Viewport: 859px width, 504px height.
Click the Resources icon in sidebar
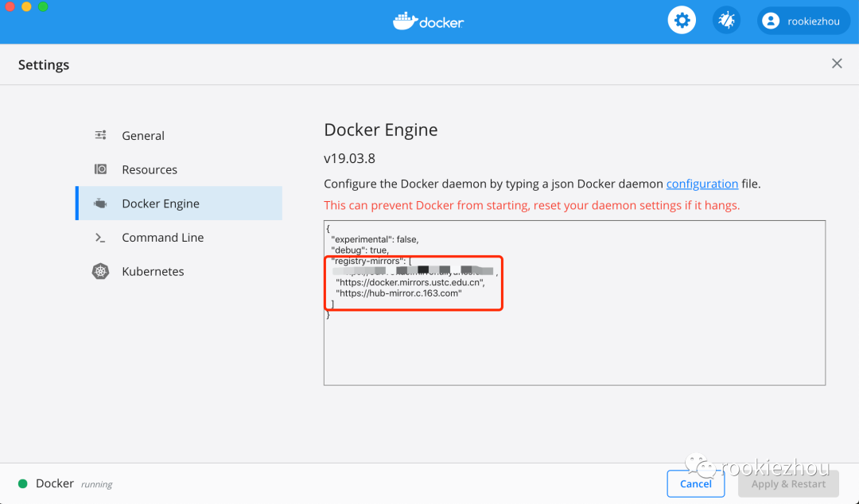click(101, 169)
